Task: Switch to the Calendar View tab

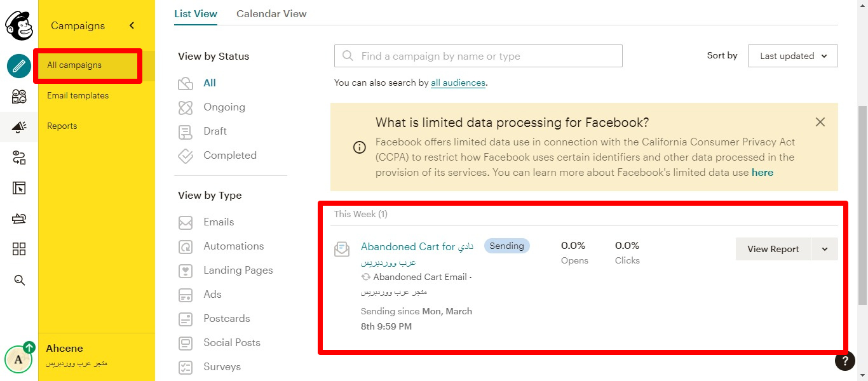Action: click(271, 13)
